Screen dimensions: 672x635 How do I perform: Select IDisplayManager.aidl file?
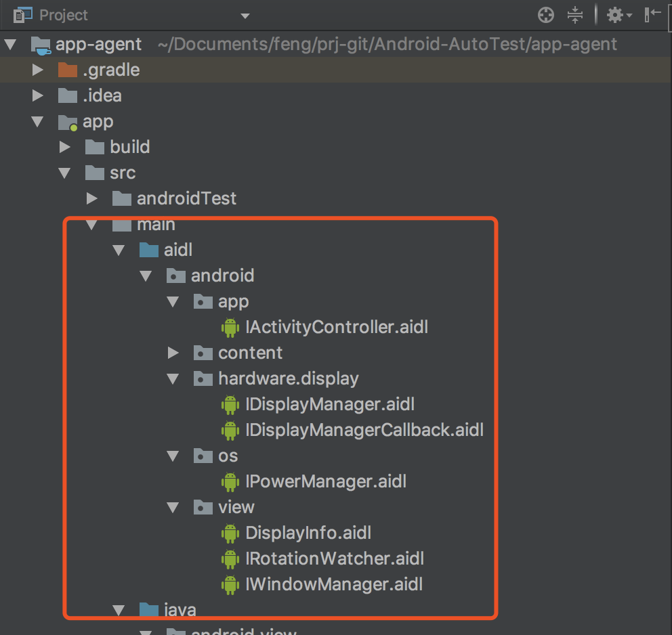click(x=329, y=405)
